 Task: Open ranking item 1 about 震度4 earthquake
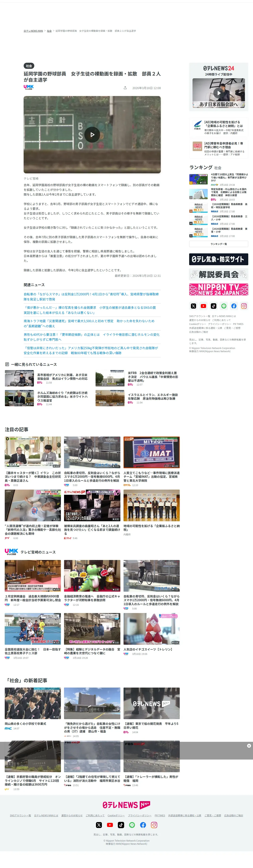[x=219, y=179]
